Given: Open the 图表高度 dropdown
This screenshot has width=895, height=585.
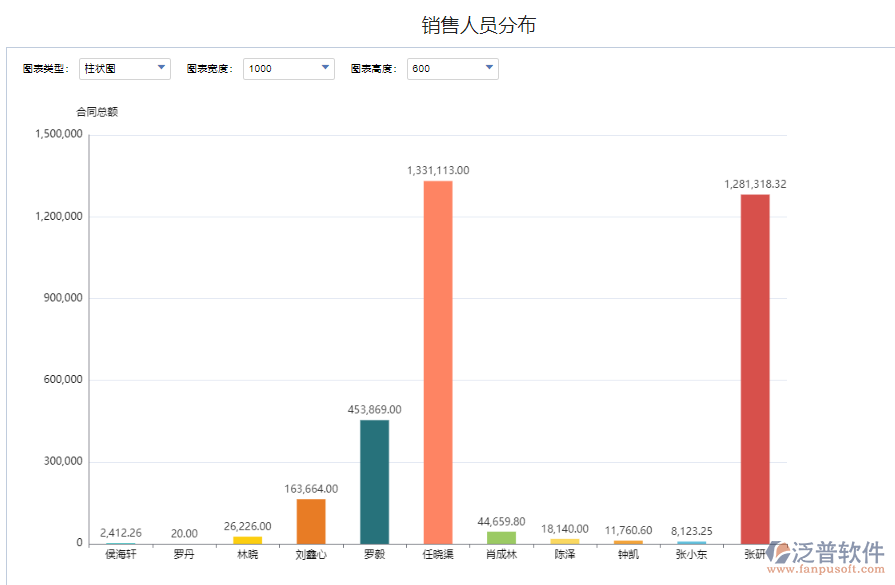Looking at the screenshot, I should pos(488,68).
